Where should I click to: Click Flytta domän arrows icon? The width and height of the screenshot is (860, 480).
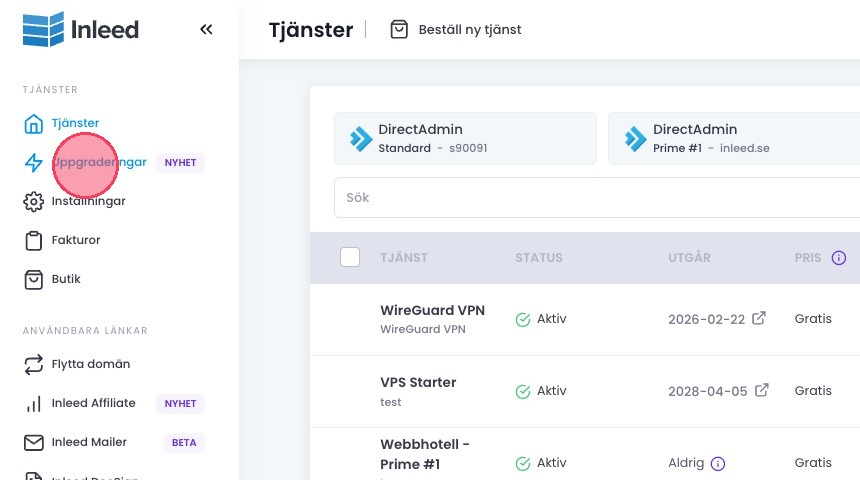point(34,364)
